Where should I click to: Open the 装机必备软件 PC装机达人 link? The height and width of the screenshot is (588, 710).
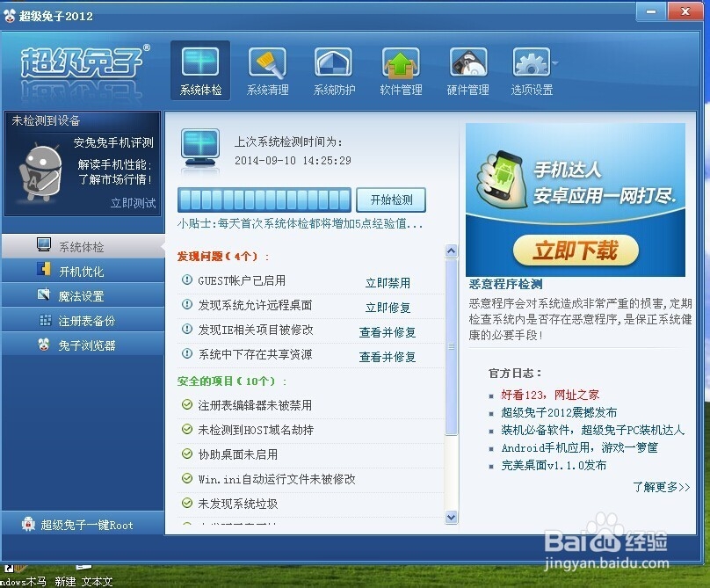pyautogui.click(x=592, y=430)
